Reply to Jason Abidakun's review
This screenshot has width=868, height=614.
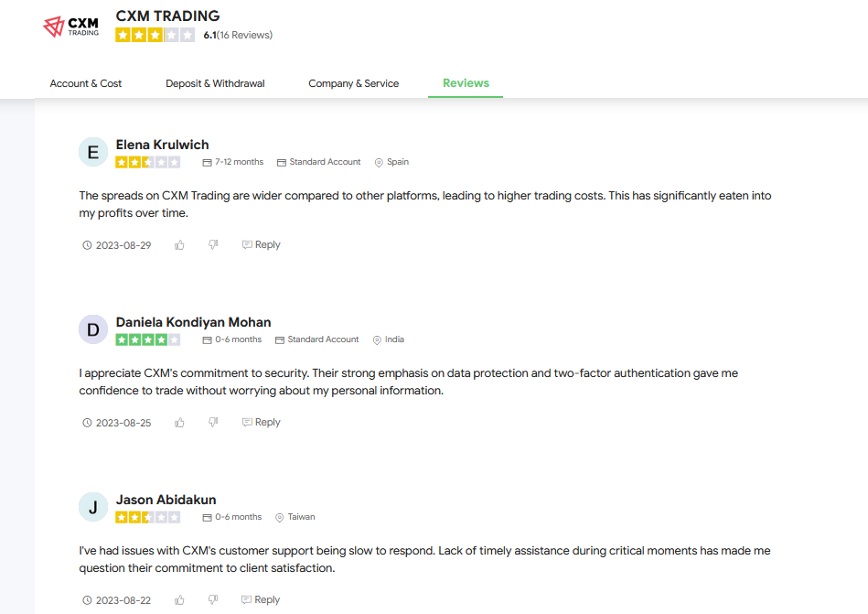pyautogui.click(x=261, y=599)
